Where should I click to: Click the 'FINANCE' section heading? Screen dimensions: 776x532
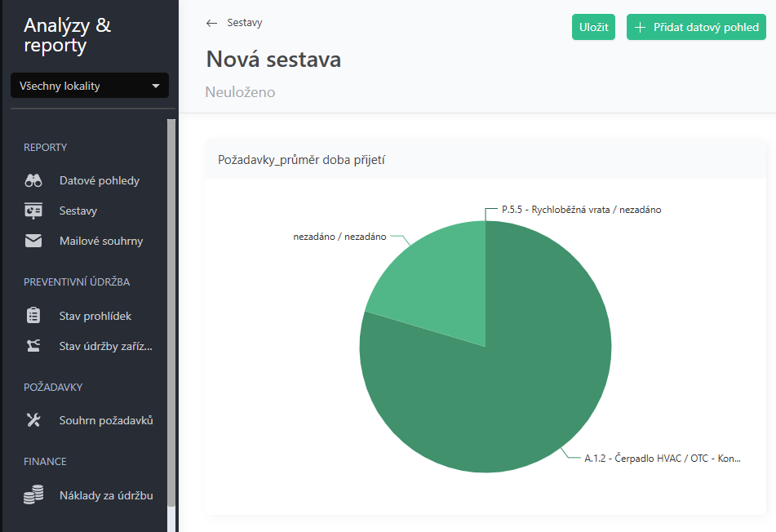[x=45, y=462]
